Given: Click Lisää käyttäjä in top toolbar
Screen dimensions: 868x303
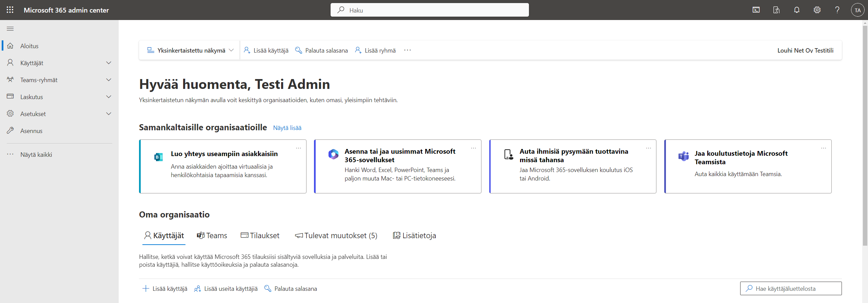Looking at the screenshot, I should tap(266, 50).
